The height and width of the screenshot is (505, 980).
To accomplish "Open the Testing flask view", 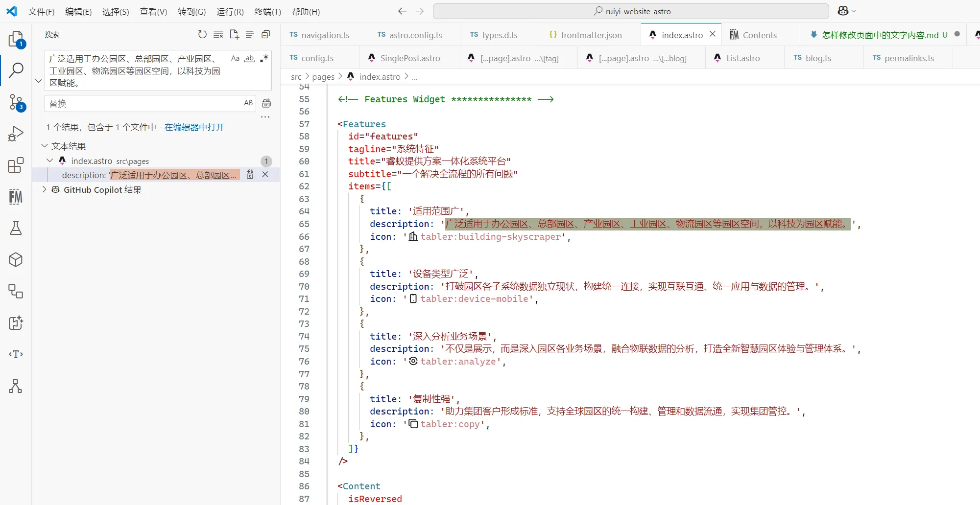I will (x=16, y=228).
